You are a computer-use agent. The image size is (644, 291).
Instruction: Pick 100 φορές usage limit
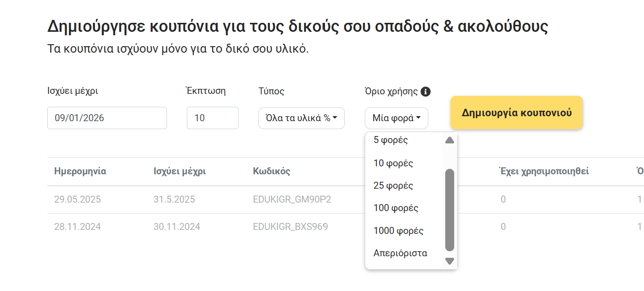[x=396, y=208]
